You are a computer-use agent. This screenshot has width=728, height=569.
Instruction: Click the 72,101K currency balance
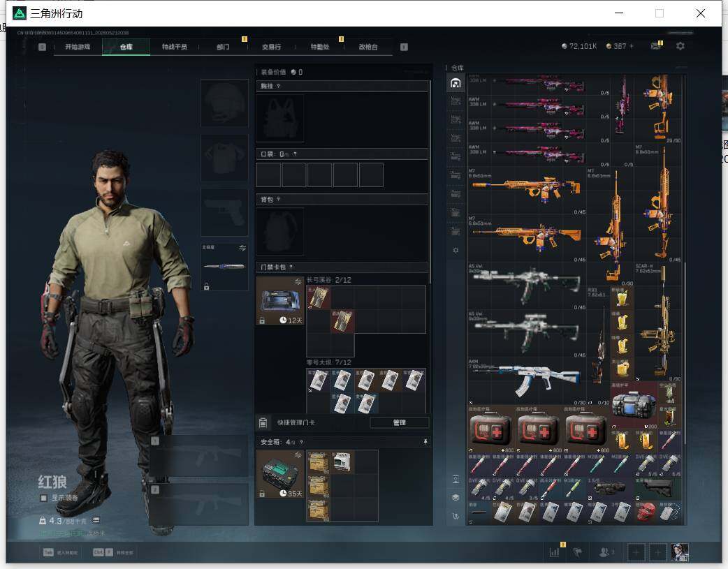point(579,46)
